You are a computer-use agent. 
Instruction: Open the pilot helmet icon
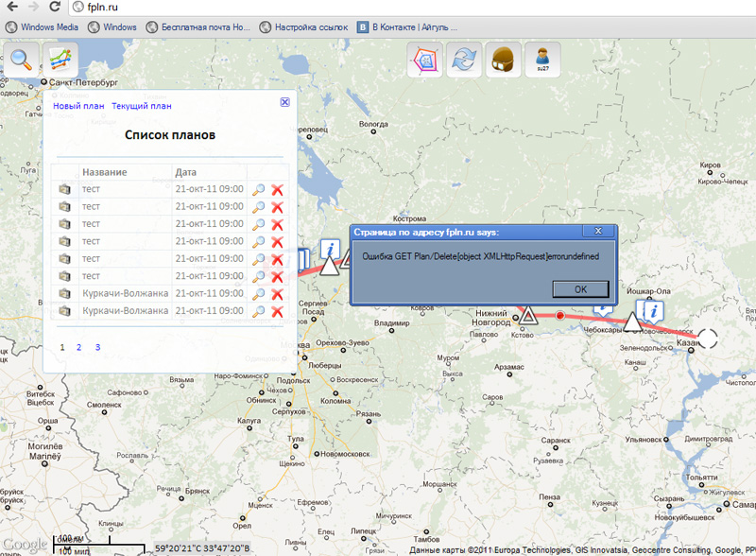(504, 61)
